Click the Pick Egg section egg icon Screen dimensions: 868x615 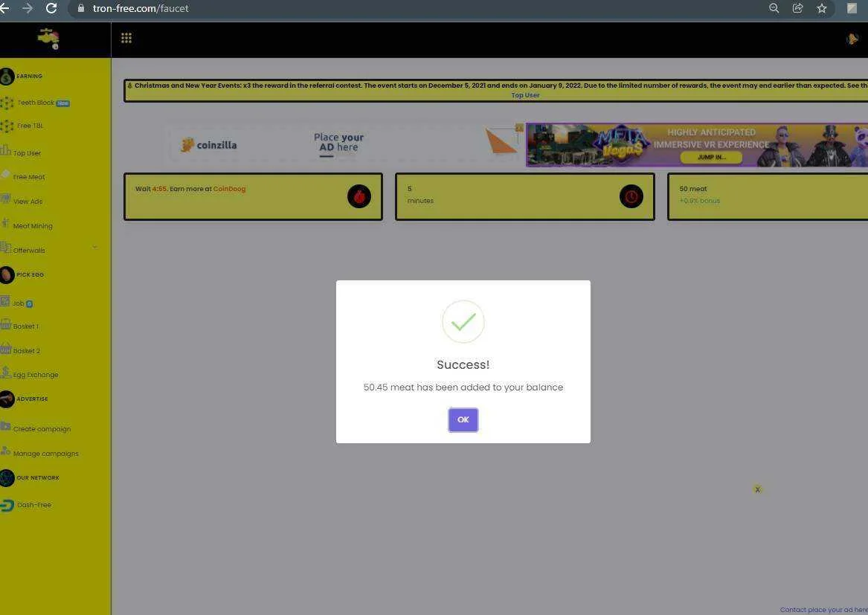pyautogui.click(x=7, y=274)
